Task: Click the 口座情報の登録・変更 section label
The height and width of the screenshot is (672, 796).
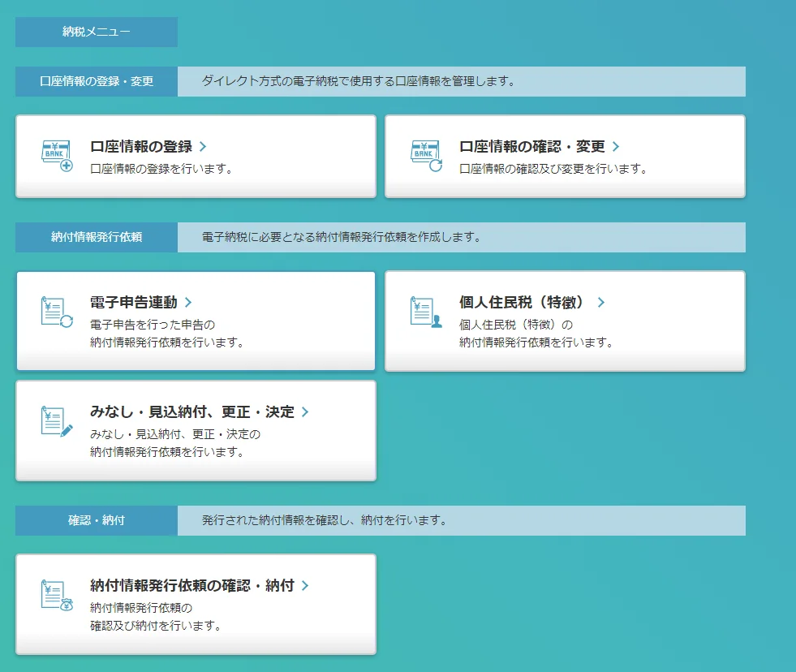Action: pos(97,81)
